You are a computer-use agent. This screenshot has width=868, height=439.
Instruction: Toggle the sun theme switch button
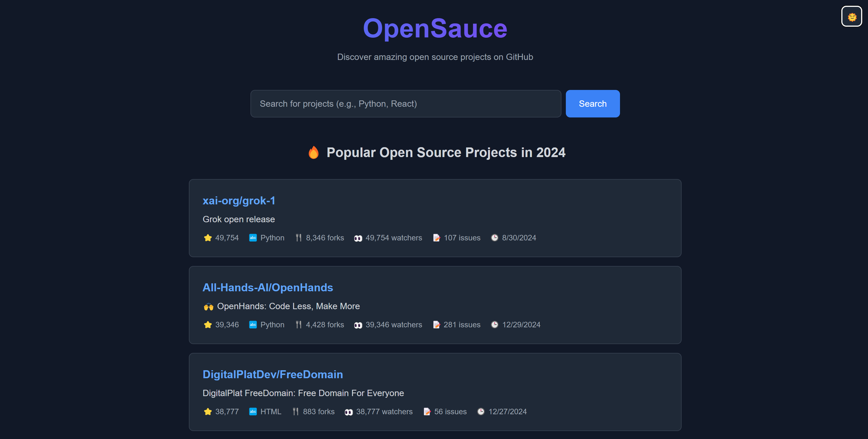pyautogui.click(x=852, y=16)
